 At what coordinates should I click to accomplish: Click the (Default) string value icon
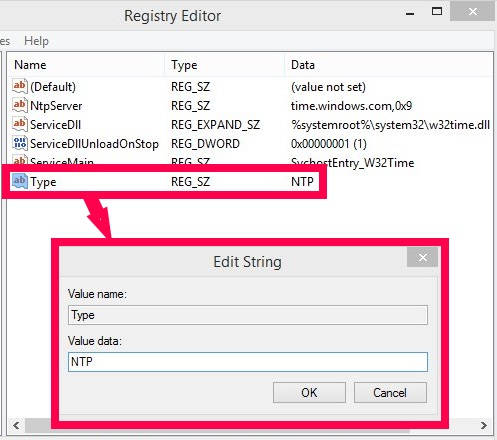pos(19,86)
